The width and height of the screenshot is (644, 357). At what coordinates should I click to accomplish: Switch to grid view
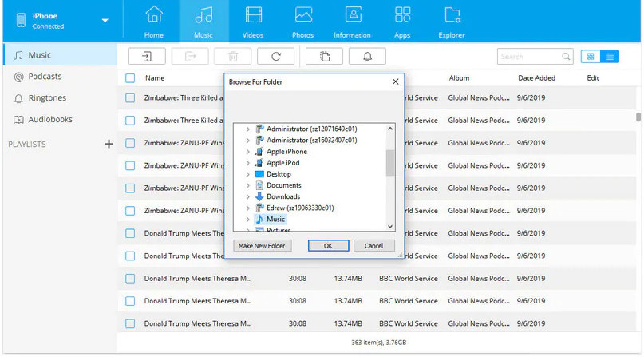tap(591, 56)
